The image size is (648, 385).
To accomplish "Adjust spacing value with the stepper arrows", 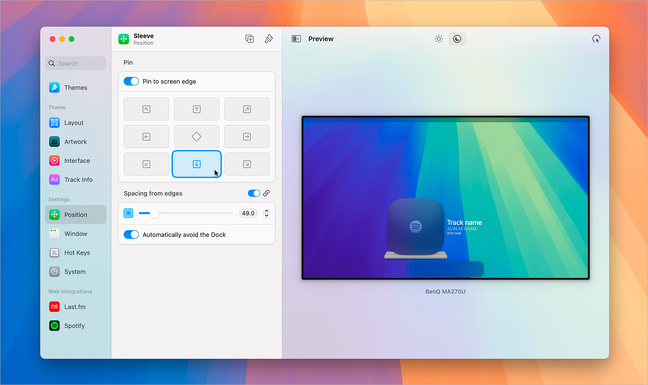I will tap(267, 213).
